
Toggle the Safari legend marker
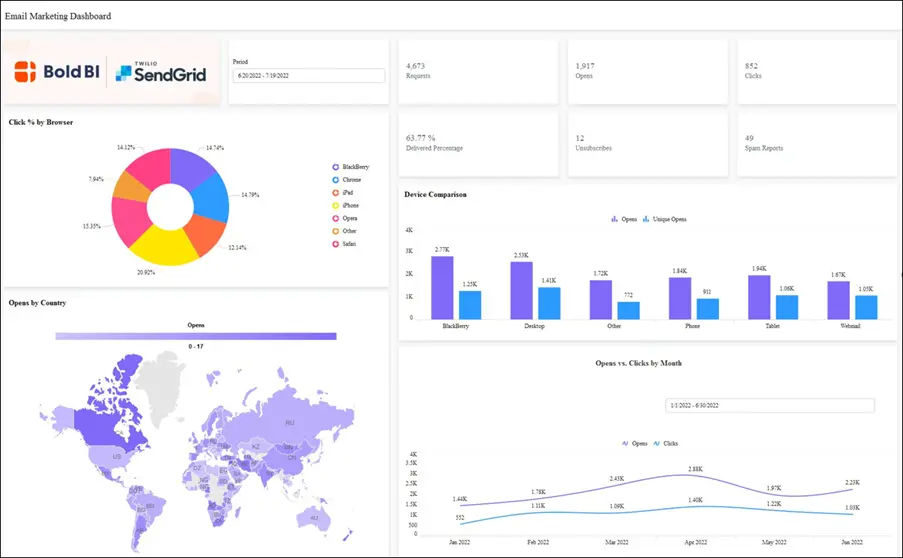[335, 243]
